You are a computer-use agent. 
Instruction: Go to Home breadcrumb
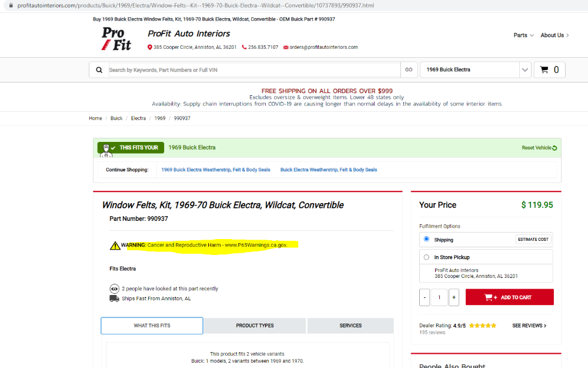(95, 118)
